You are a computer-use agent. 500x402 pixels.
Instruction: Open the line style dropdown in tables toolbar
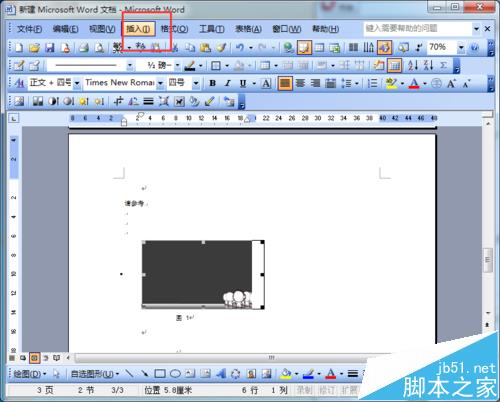pyautogui.click(x=130, y=65)
